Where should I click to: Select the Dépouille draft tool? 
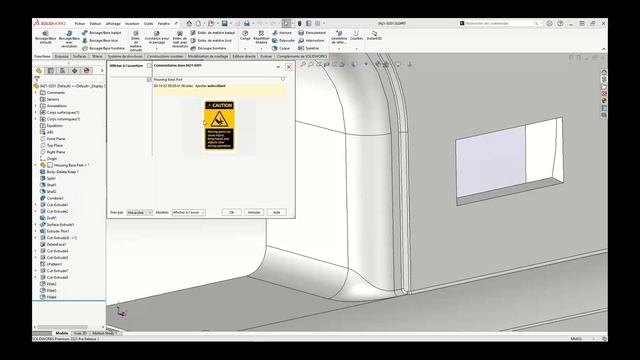pyautogui.click(x=283, y=40)
